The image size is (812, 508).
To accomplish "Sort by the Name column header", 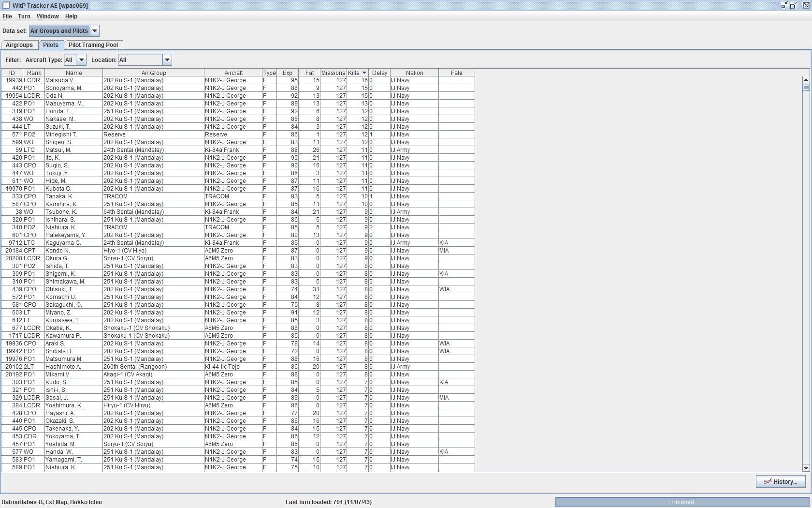I will click(73, 73).
